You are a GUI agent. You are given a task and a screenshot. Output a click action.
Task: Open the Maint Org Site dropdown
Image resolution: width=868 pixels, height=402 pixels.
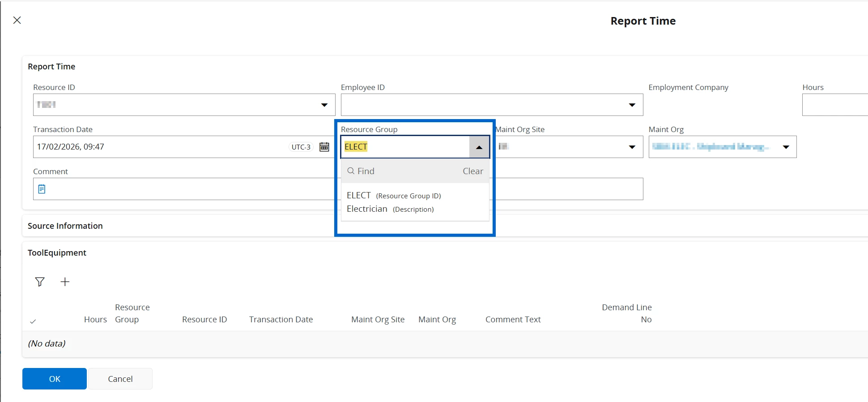632,147
